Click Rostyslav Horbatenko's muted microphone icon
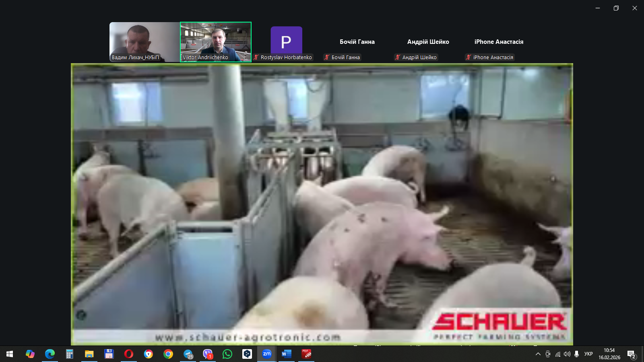Screen dimensions: 644x362 pos(256,58)
